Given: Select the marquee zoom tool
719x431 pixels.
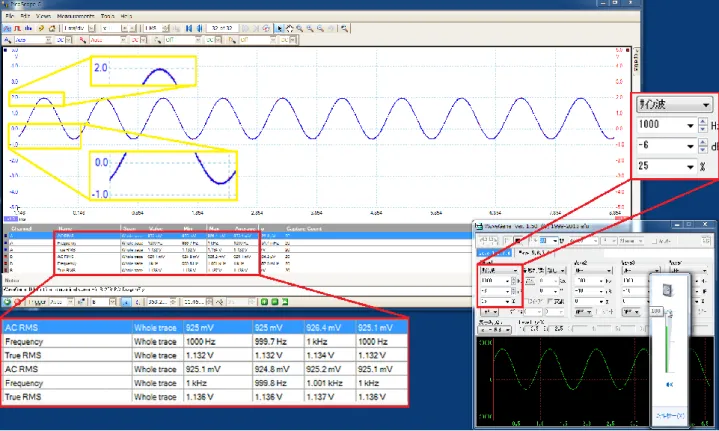Looking at the screenshot, I should click(x=299, y=28).
